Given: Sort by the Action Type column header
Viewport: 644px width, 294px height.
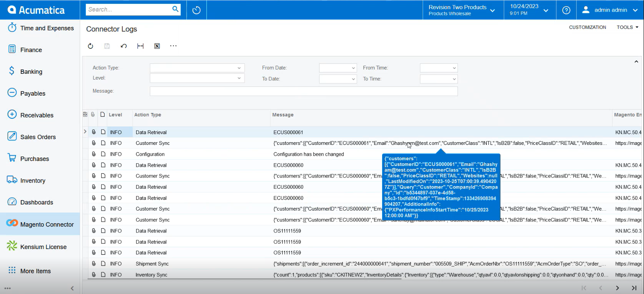Looking at the screenshot, I should [148, 115].
